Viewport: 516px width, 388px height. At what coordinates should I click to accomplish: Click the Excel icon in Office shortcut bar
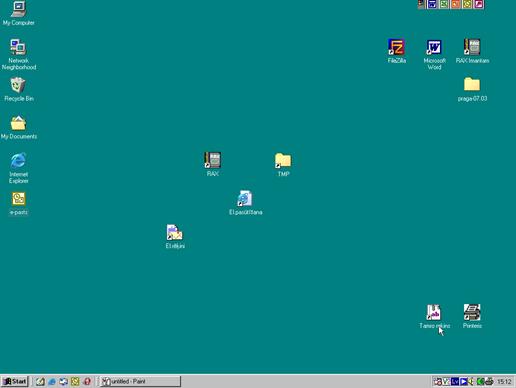(x=444, y=4)
